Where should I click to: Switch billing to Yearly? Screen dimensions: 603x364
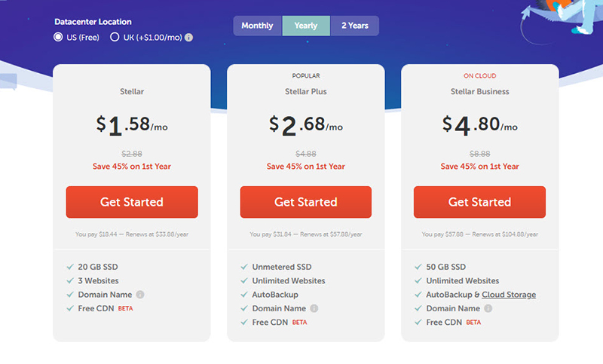(x=306, y=26)
